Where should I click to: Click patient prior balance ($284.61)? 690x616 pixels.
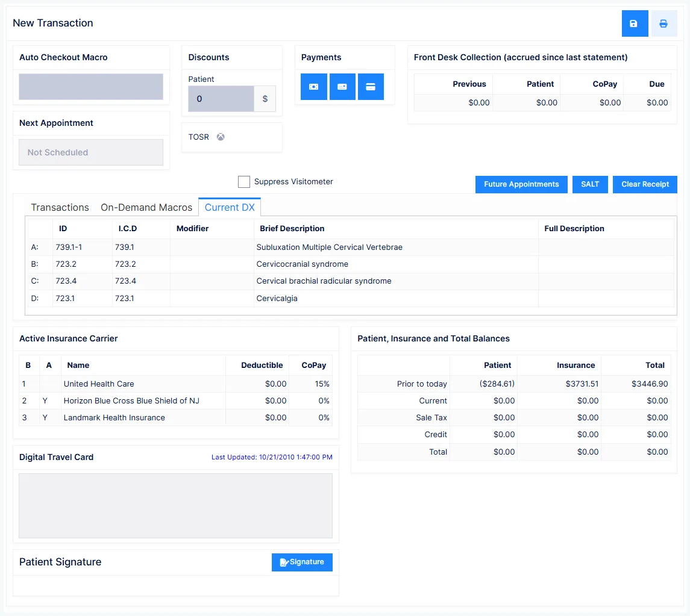pos(497,384)
